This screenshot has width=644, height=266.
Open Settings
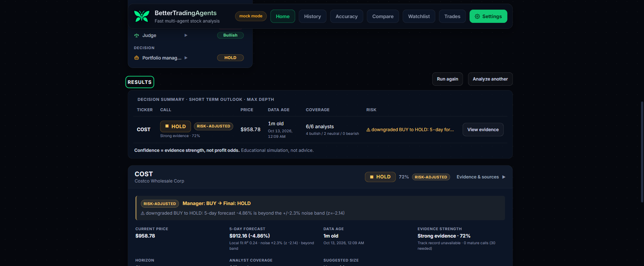point(488,16)
